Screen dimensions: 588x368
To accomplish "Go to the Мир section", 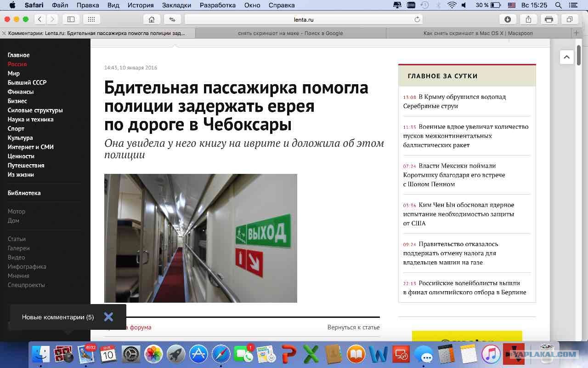I will pyautogui.click(x=13, y=73).
